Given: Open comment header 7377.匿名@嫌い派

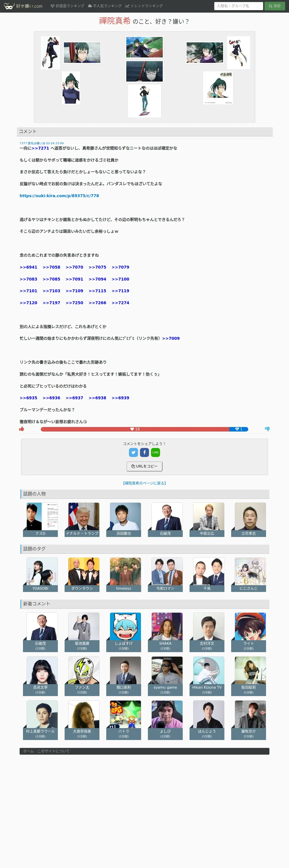Looking at the screenshot, I should 41,143.
